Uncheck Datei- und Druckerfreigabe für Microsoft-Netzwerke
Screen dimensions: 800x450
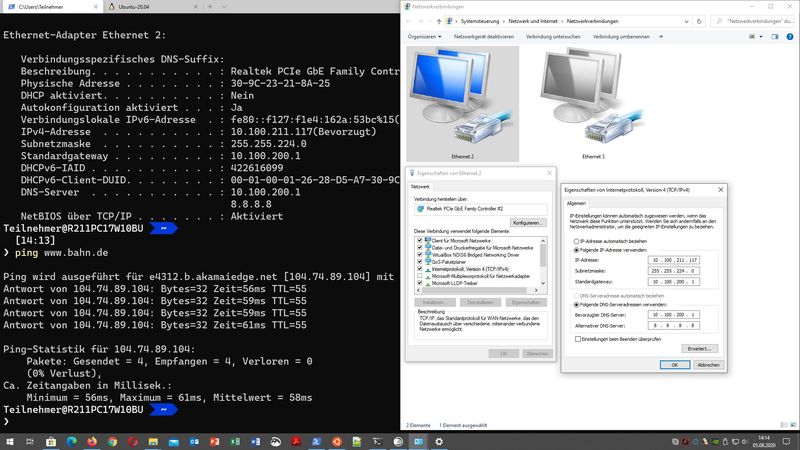[420, 247]
